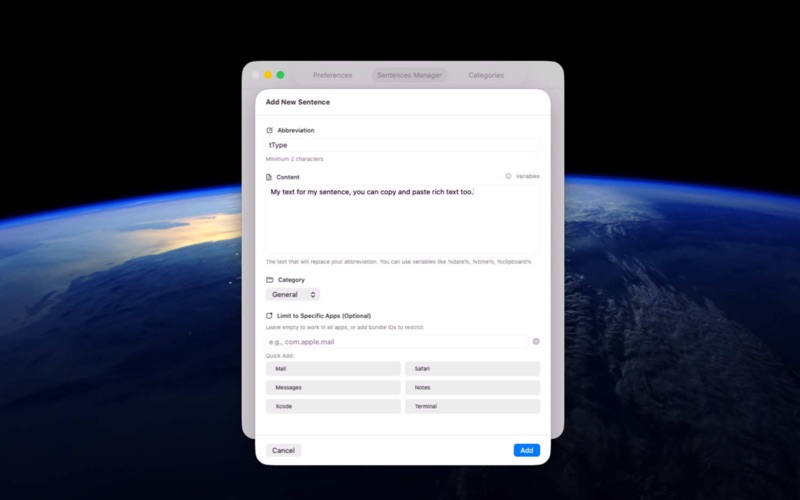Image resolution: width=800 pixels, height=500 pixels.
Task: Quick add the Safari app
Action: (x=472, y=368)
